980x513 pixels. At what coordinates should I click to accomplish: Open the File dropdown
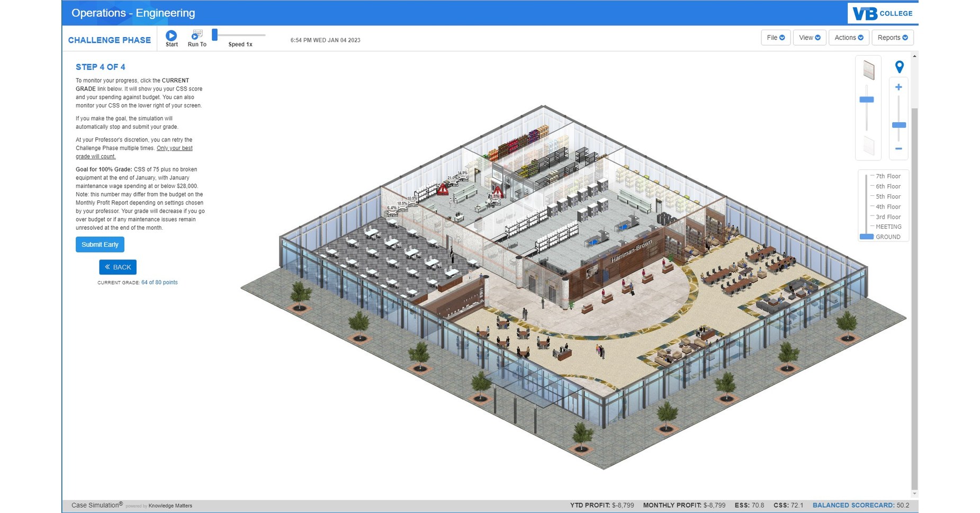coord(775,37)
